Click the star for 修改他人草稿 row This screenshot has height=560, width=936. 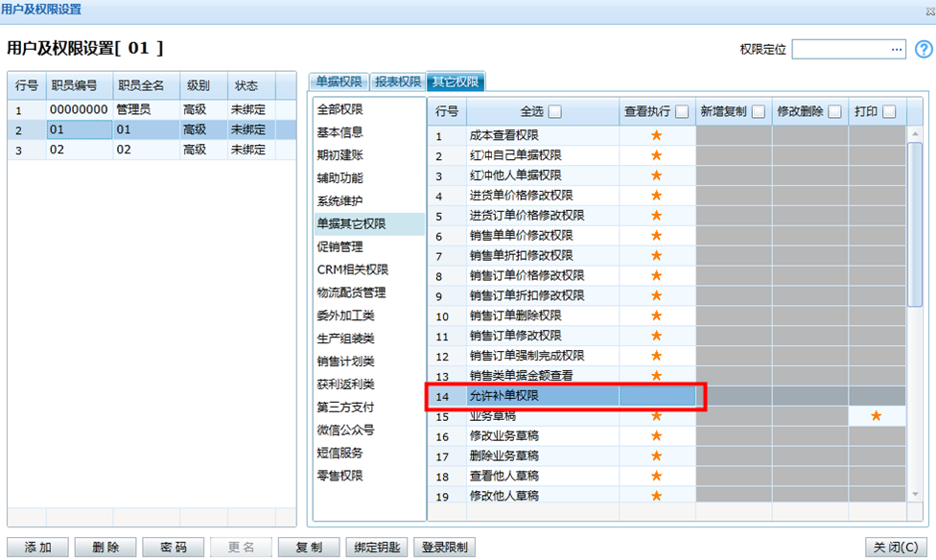coord(657,496)
